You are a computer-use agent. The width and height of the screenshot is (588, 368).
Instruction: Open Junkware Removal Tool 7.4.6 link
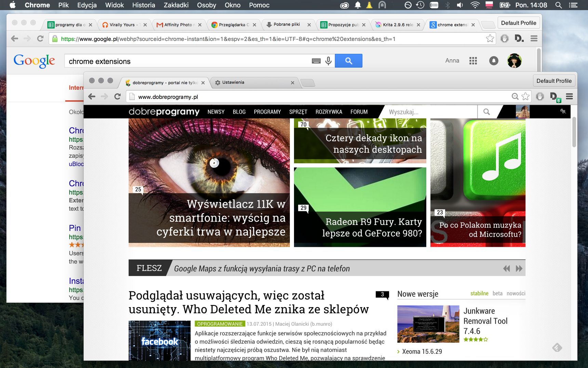click(x=485, y=321)
